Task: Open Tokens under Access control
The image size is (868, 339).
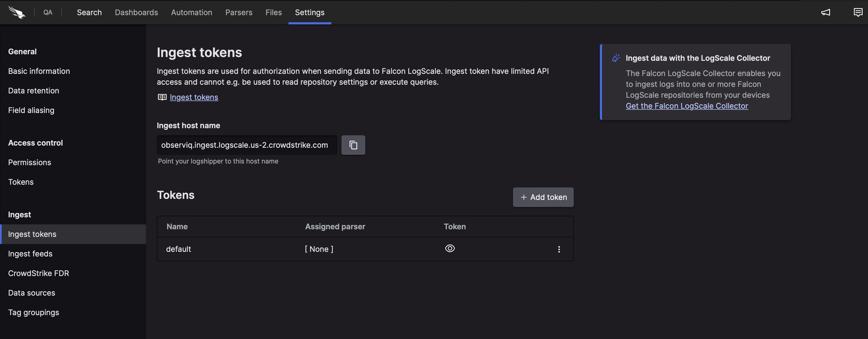Action: point(21,182)
